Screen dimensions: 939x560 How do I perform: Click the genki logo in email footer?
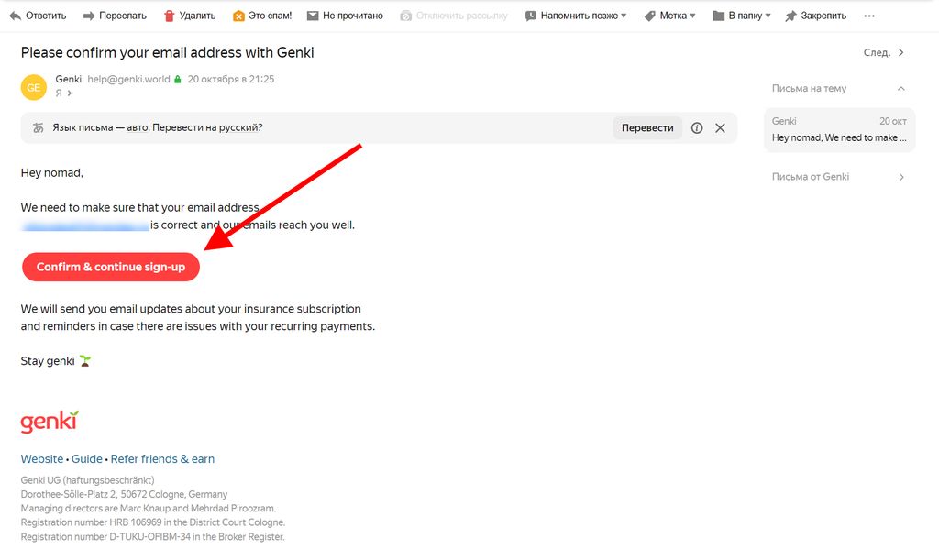[50, 422]
